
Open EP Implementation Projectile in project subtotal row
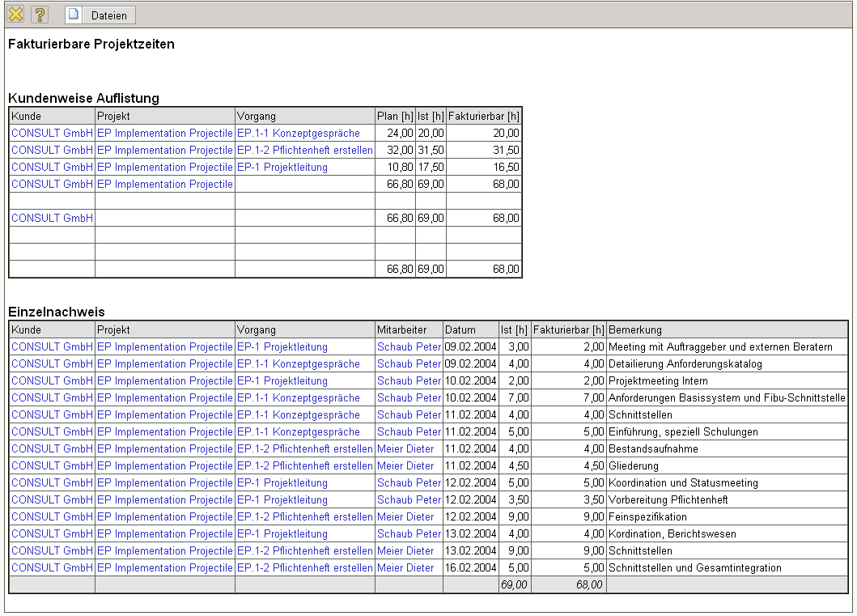[164, 184]
